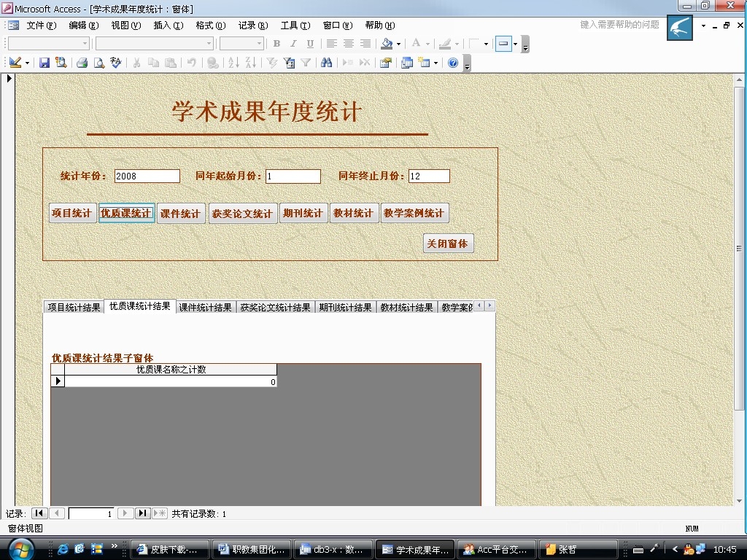
Task: Switch to the 项目统计结果 tab
Action: [x=74, y=308]
